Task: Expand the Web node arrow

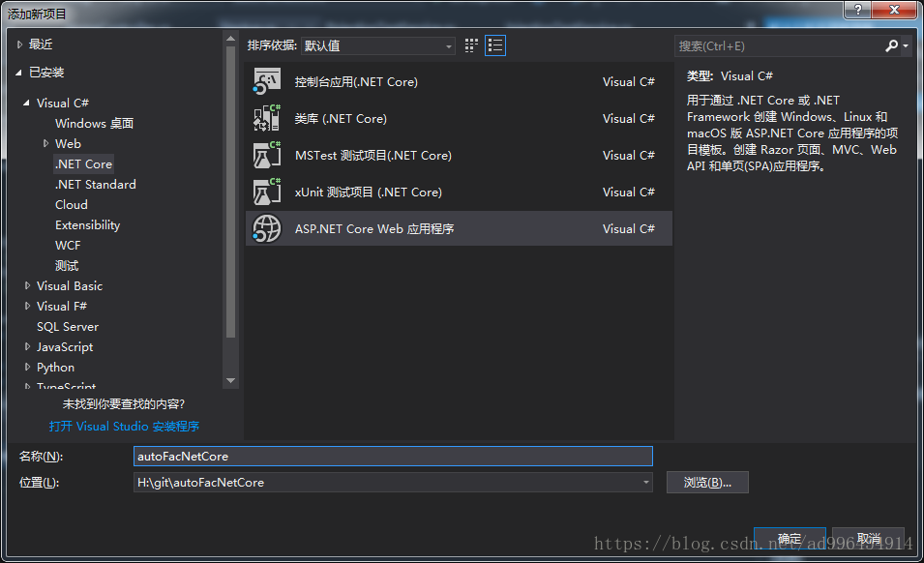Action: 46,143
